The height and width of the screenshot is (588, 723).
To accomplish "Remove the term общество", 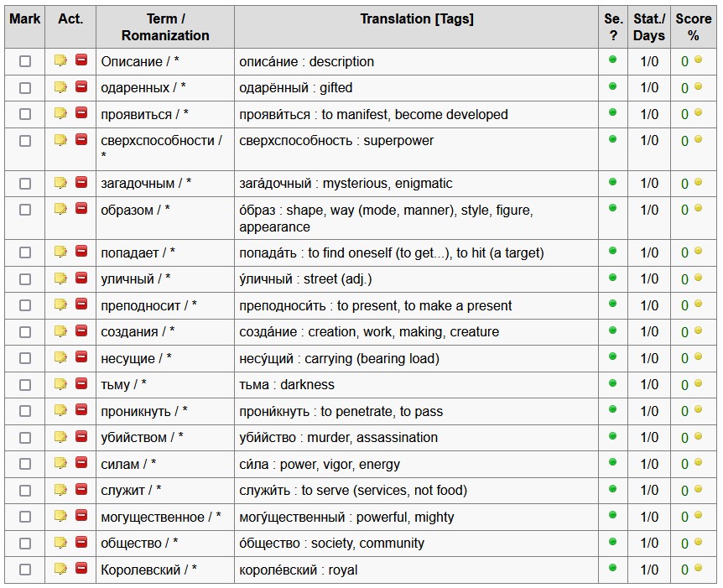I will (x=81, y=542).
